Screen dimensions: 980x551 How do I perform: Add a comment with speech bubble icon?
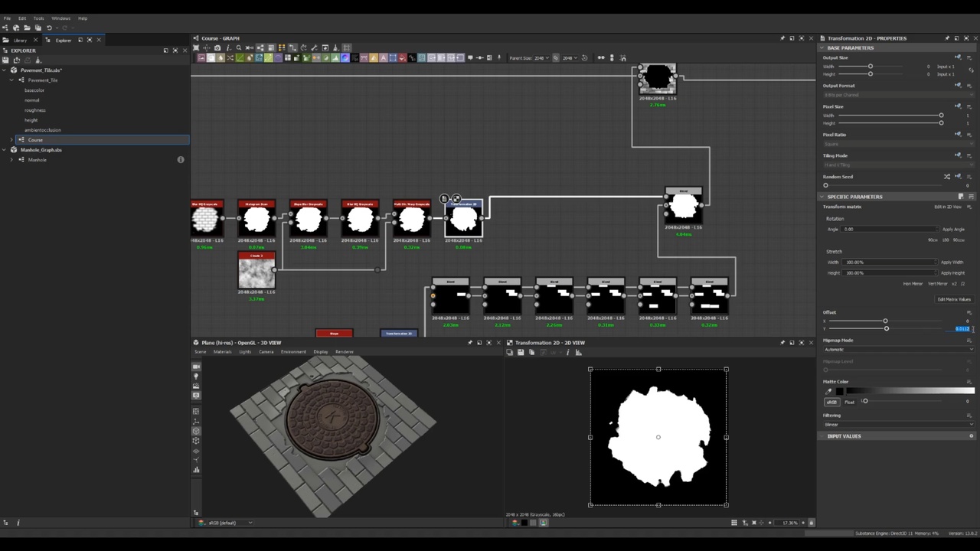point(470,57)
